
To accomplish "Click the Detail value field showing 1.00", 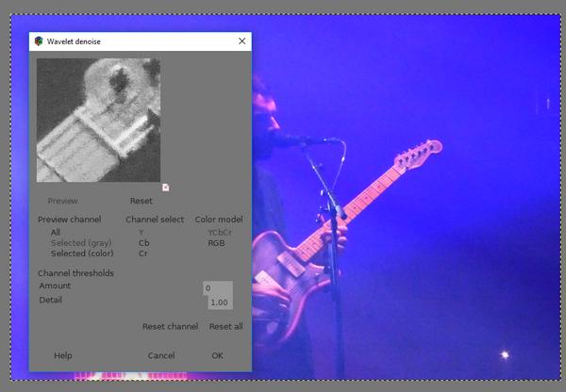I will [x=220, y=302].
